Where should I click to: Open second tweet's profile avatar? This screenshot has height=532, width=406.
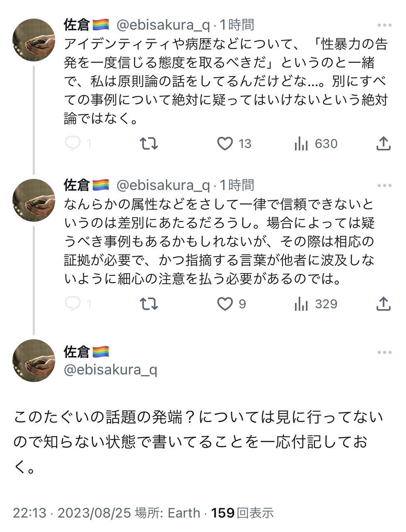[34, 200]
